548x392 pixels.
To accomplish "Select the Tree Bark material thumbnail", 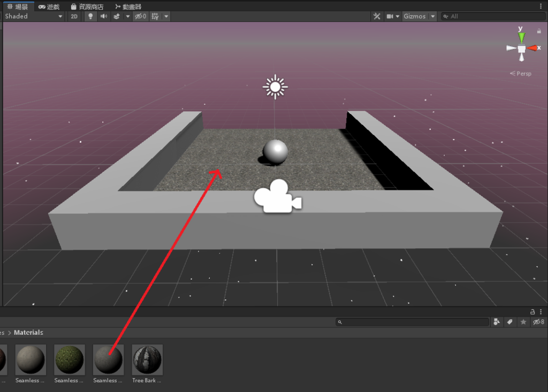I will pos(147,359).
